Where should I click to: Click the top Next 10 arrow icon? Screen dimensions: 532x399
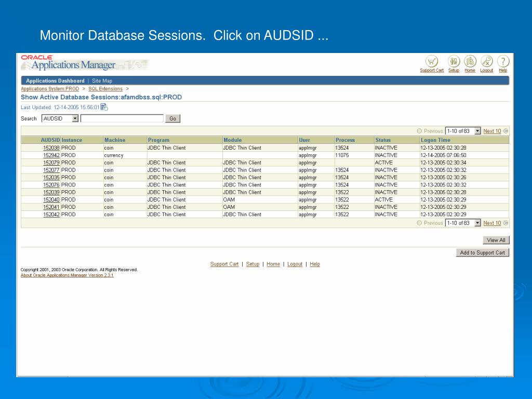click(506, 131)
